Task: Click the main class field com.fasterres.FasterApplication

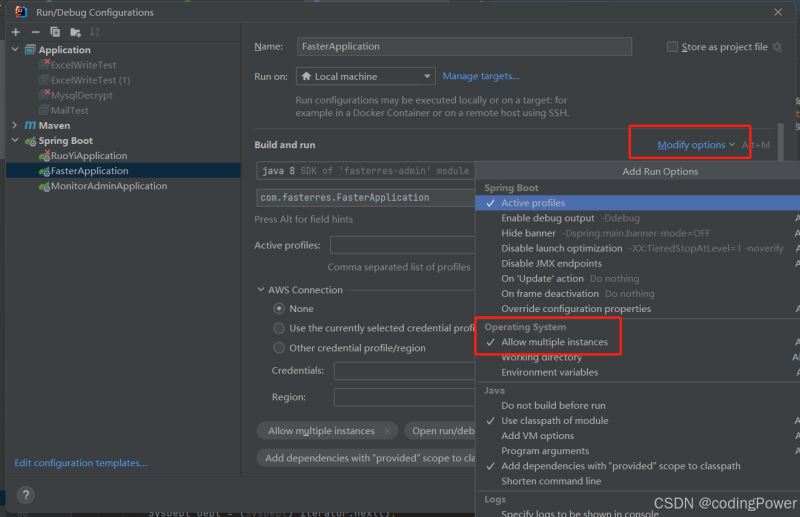Action: coord(365,198)
